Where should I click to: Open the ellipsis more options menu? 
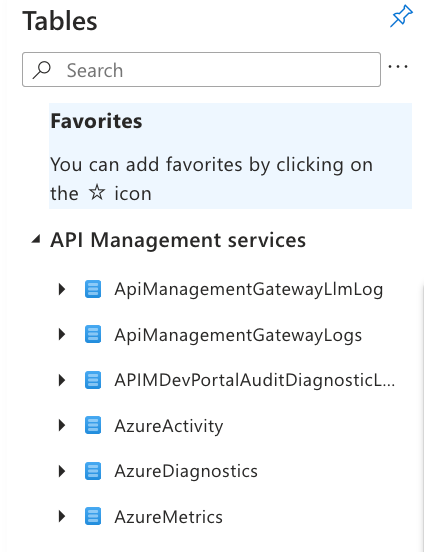tap(398, 67)
